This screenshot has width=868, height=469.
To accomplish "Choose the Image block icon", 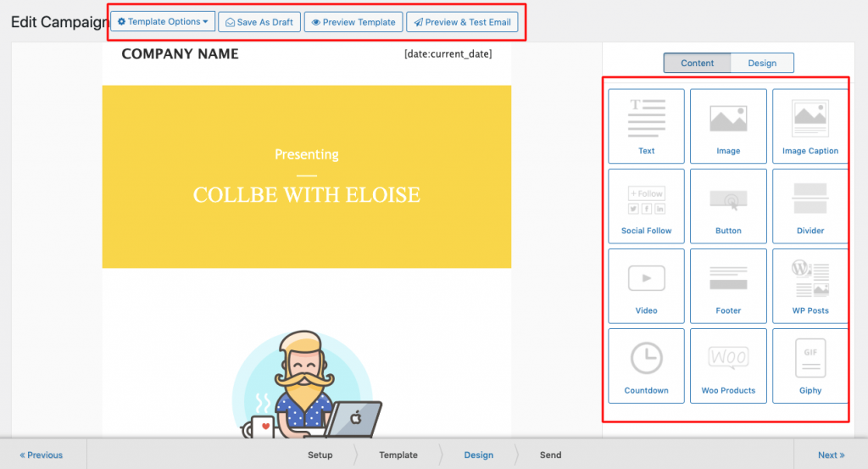I will 728,126.
